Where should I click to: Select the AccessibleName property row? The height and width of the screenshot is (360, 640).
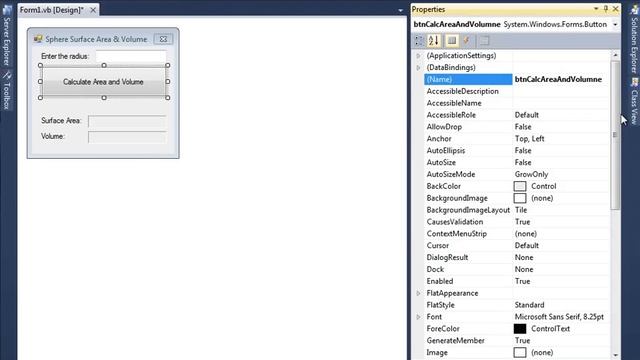(517, 103)
